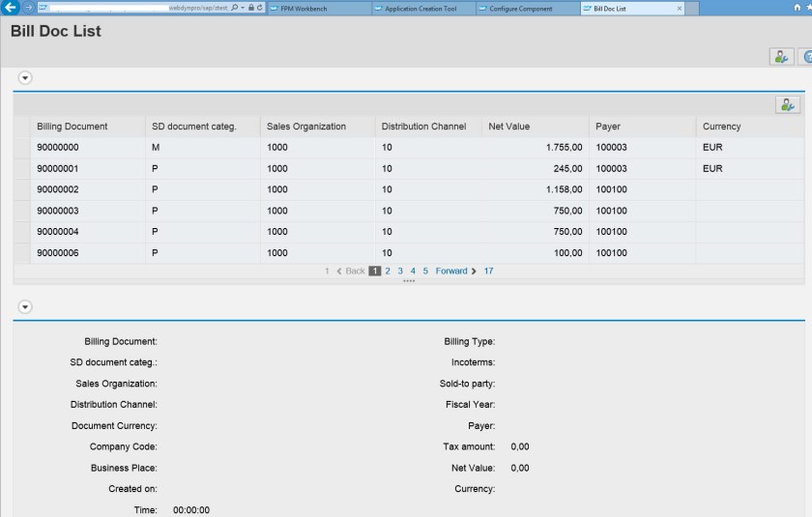Viewport: 812px width, 517px height.
Task: Select row marker for document 90000003
Action: click(x=22, y=211)
